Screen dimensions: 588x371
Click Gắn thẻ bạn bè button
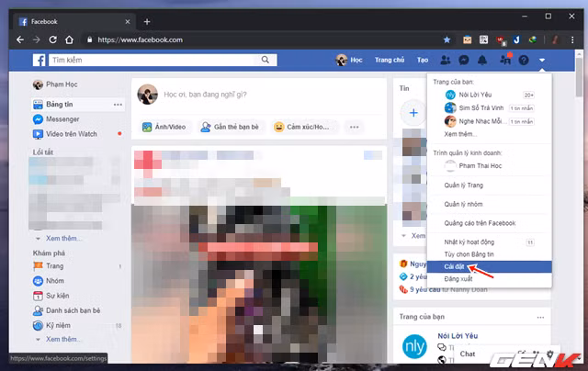tap(230, 127)
